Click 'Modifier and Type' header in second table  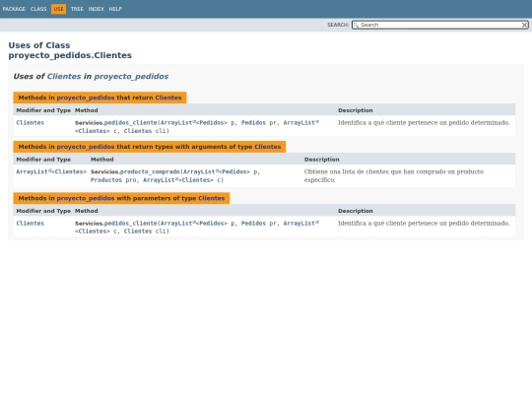[43, 160]
